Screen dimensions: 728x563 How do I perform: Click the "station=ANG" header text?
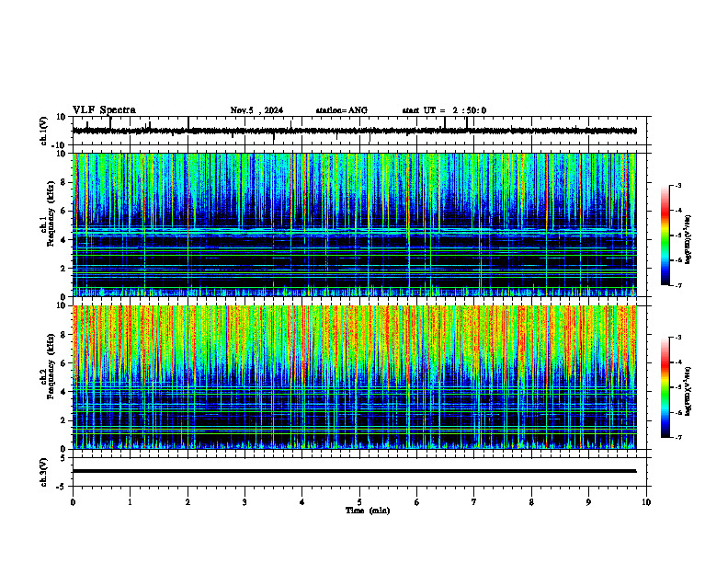[x=342, y=110]
